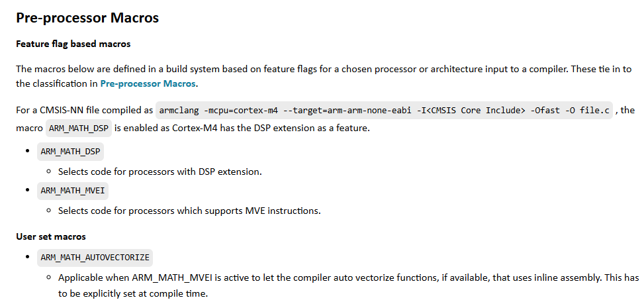644x300 pixels.
Task: Select the ARM_MATH_DSP bulleted list code item
Action: coord(71,151)
